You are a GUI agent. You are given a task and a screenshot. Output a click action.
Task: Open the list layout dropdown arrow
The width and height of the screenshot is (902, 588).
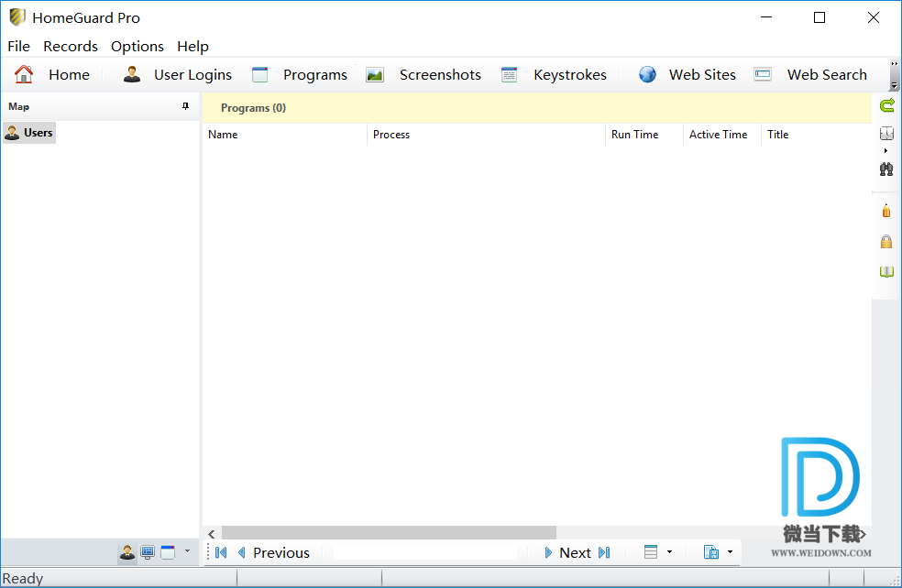coord(669,552)
